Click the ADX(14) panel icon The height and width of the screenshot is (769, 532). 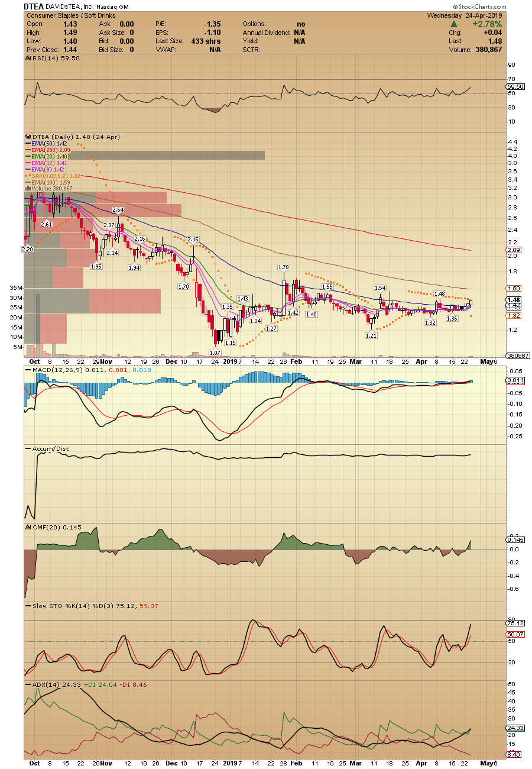click(x=27, y=684)
